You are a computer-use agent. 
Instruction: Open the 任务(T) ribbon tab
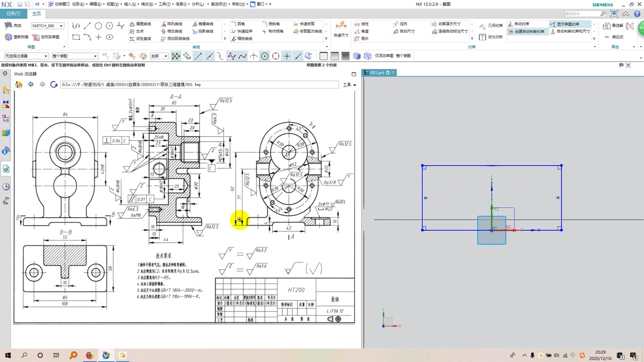[13, 14]
